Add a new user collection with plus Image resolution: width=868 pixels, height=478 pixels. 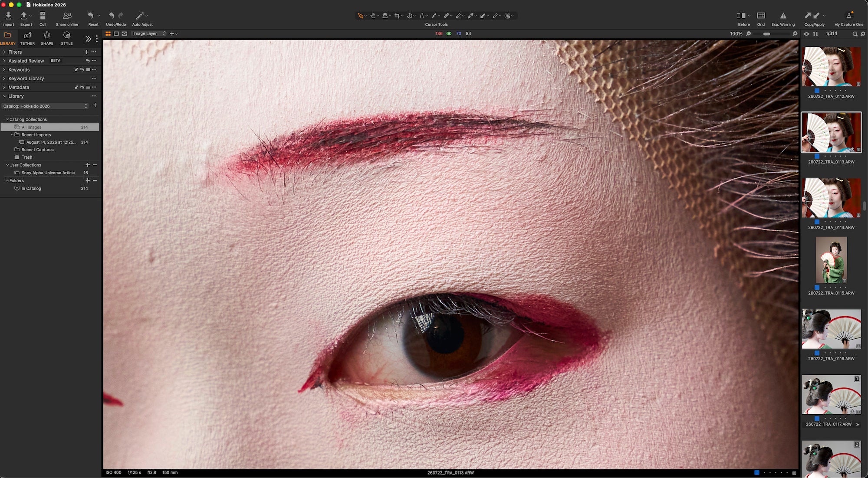[88, 165]
